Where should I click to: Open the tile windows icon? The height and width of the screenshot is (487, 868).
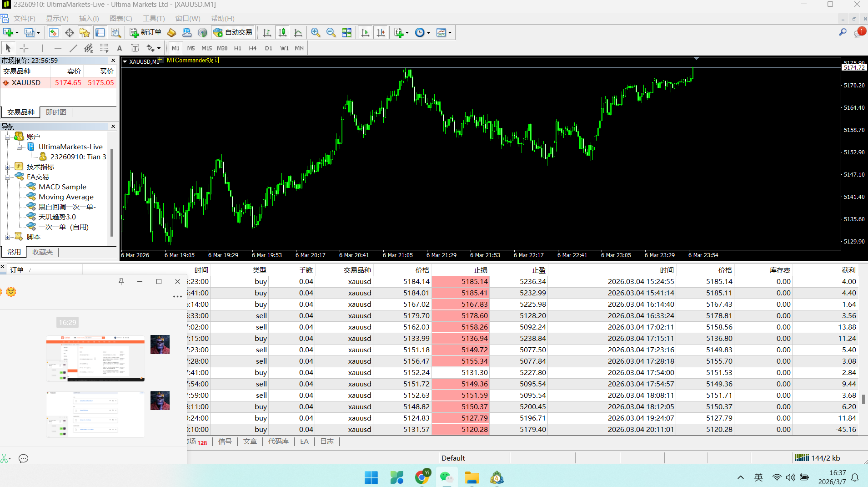(x=346, y=32)
